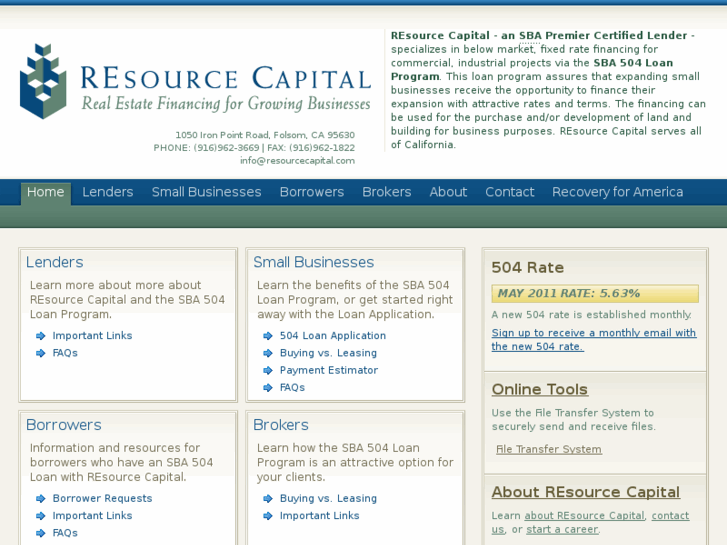
Task: Click the May 2011 Rate 5.63% banner
Action: [595, 294]
